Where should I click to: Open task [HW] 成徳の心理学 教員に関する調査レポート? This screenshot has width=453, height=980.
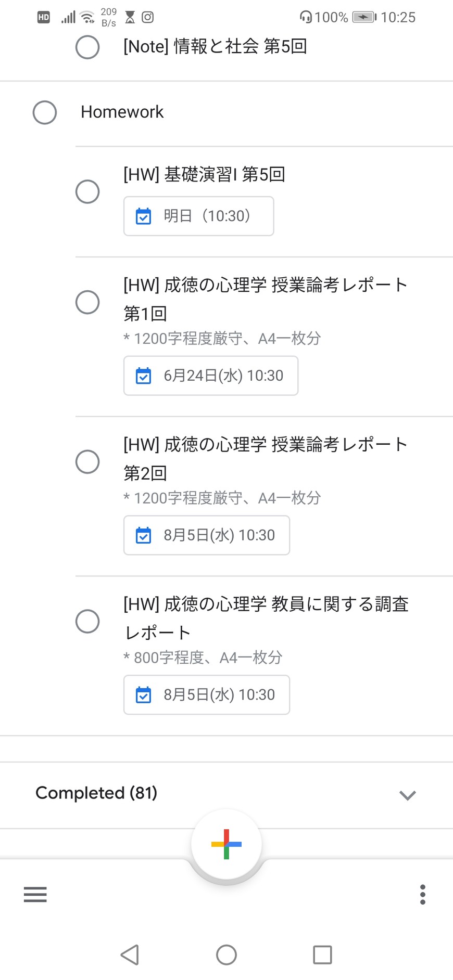pyautogui.click(x=266, y=617)
